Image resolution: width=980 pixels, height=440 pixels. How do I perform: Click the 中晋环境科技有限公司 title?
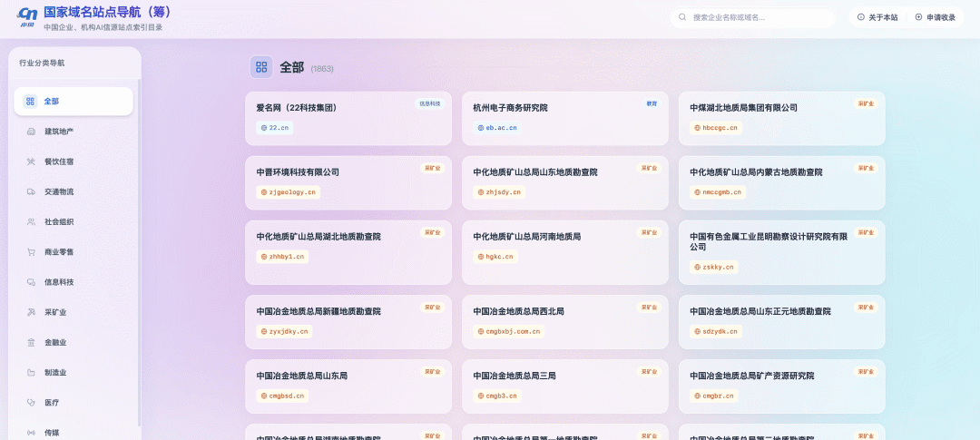(x=298, y=171)
